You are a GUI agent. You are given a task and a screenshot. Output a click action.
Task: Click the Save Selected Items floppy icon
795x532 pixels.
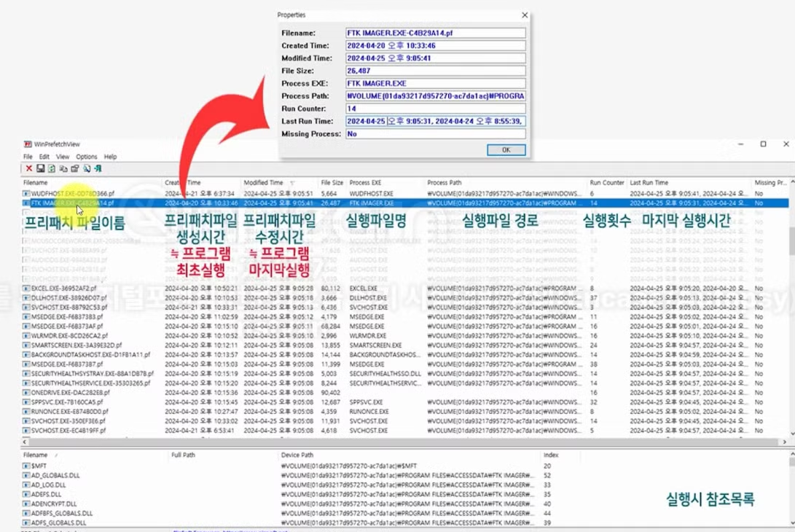point(41,169)
